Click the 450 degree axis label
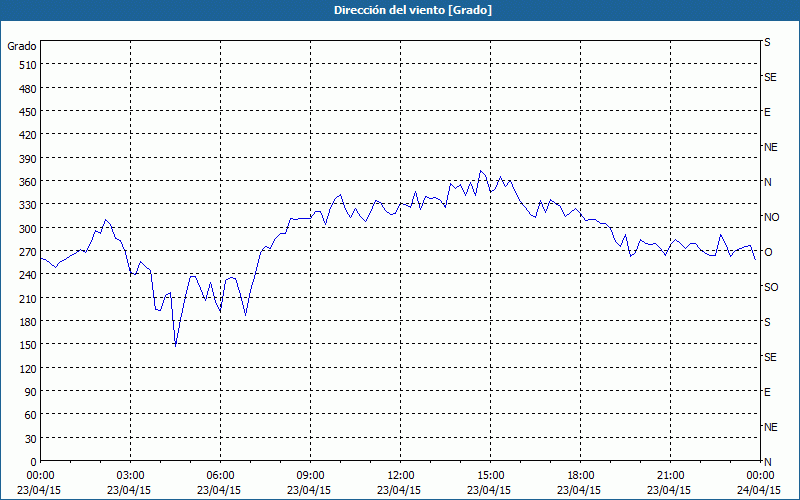Viewport: 800px width, 500px height. point(28,112)
